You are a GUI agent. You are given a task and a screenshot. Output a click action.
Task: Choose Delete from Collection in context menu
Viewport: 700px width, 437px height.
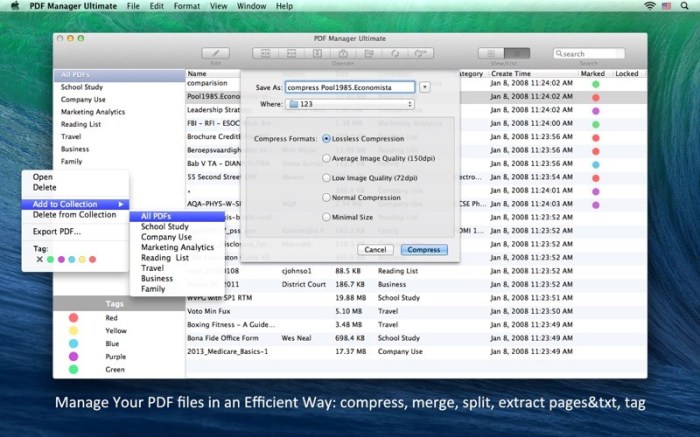[75, 215]
